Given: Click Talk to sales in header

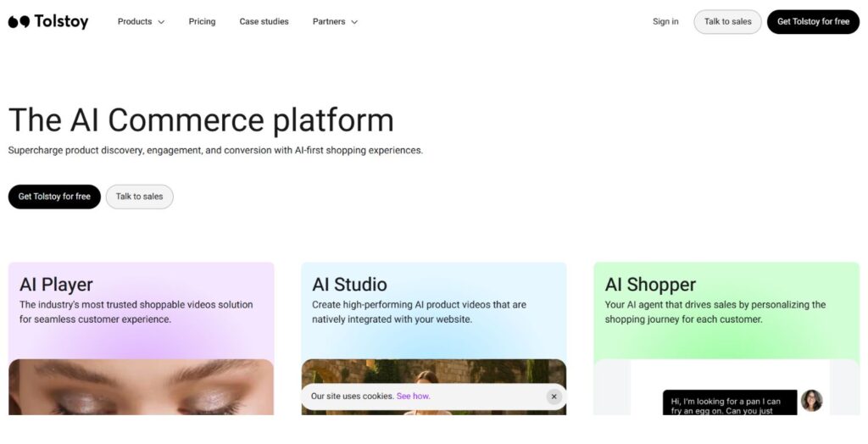Looking at the screenshot, I should click(728, 21).
